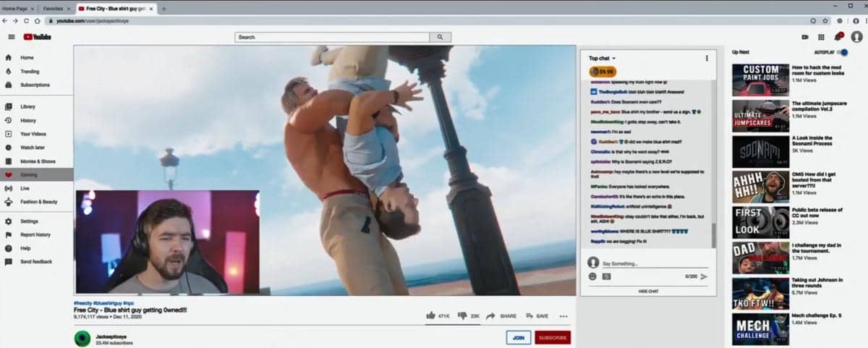Toggle the Autoplay switch
This screenshot has height=348, width=868.
pyautogui.click(x=842, y=52)
